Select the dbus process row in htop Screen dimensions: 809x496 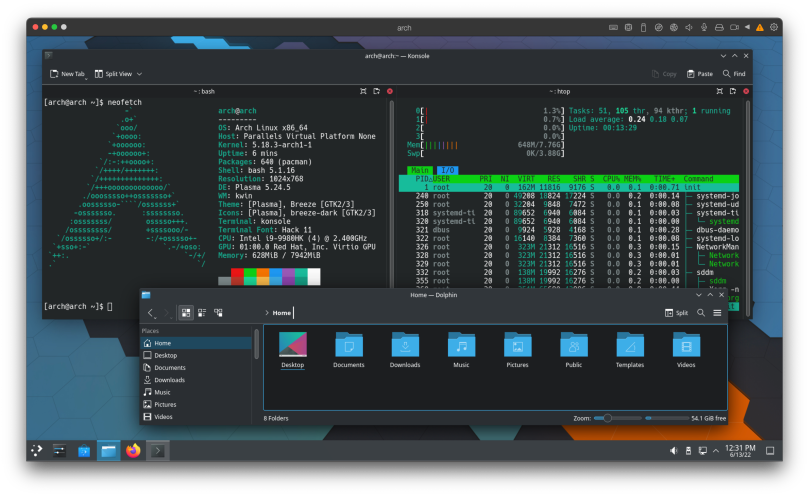click(569, 230)
